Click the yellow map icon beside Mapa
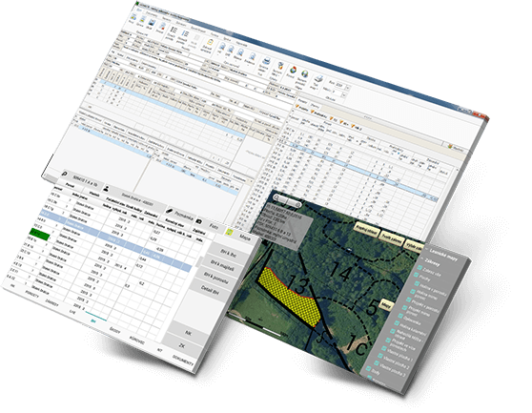This screenshot has height=413, width=532. (230, 232)
